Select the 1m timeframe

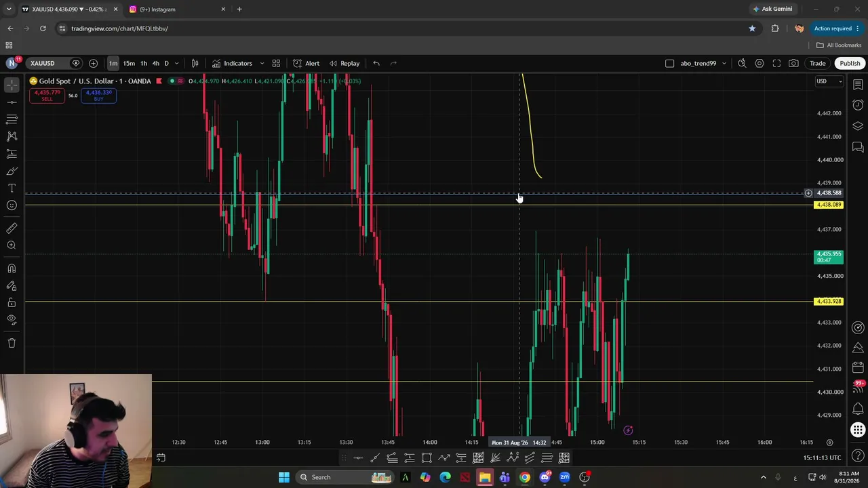(x=113, y=63)
